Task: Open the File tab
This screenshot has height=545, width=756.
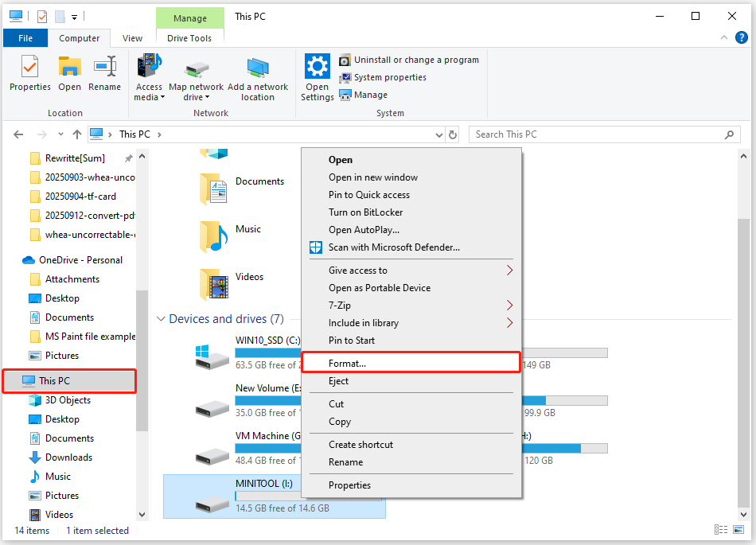Action: 25,38
